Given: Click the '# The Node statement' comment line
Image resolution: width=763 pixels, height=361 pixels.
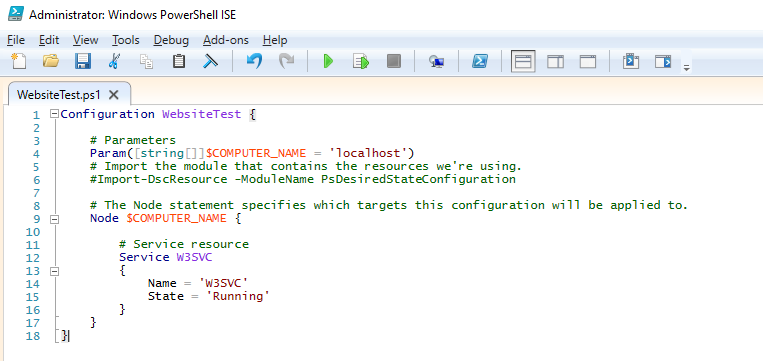Looking at the screenshot, I should coord(389,206).
